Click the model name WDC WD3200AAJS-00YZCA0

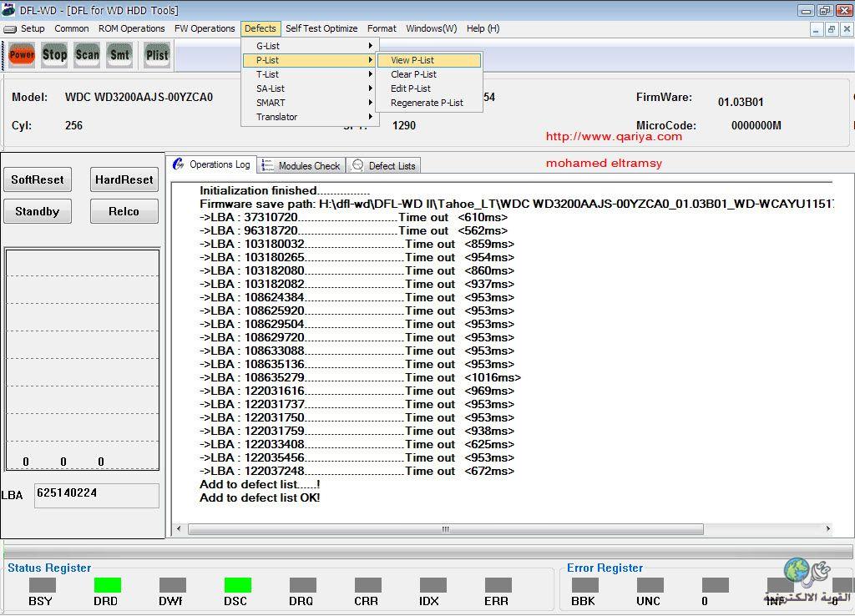coord(139,97)
